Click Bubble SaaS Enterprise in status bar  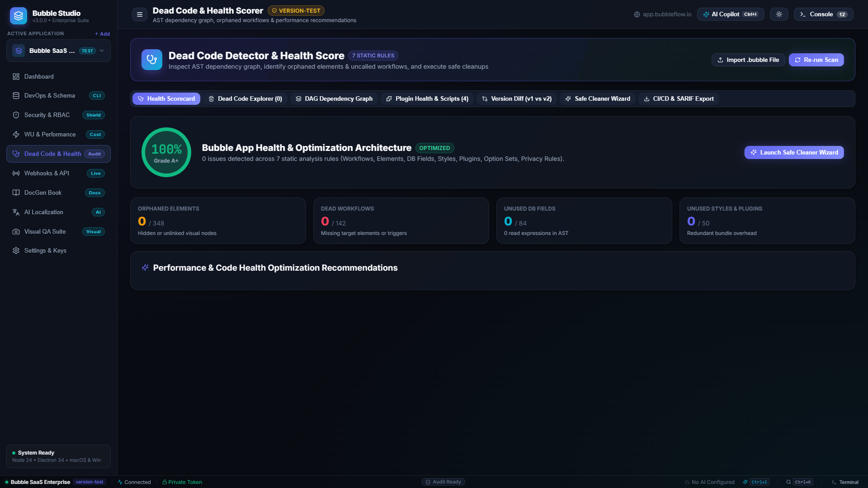(x=40, y=482)
